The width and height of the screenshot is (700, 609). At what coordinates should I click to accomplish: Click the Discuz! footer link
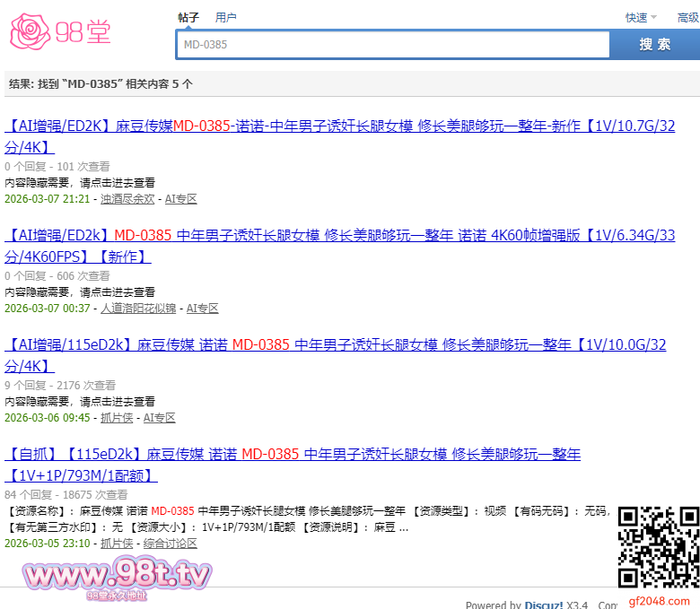click(543, 605)
